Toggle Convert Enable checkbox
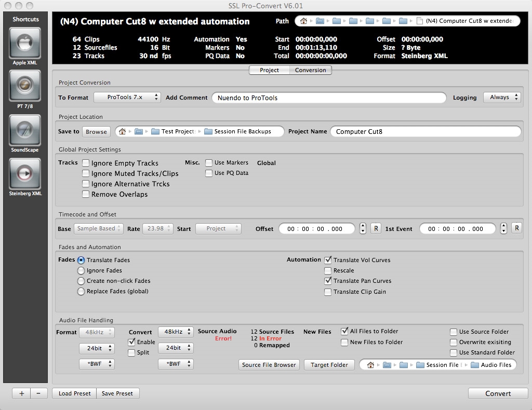Viewport: 532px width, 410px height. [131, 342]
